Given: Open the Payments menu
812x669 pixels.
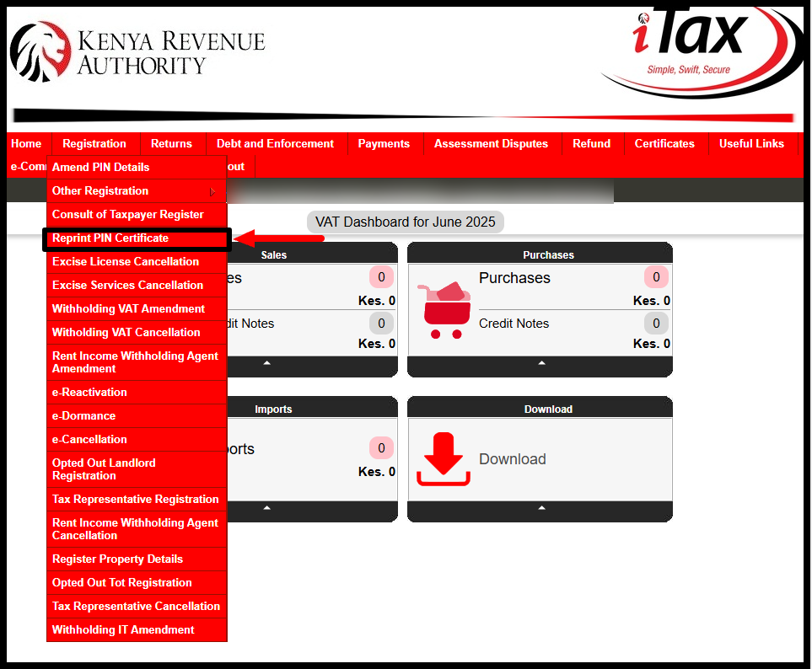Looking at the screenshot, I should [384, 143].
